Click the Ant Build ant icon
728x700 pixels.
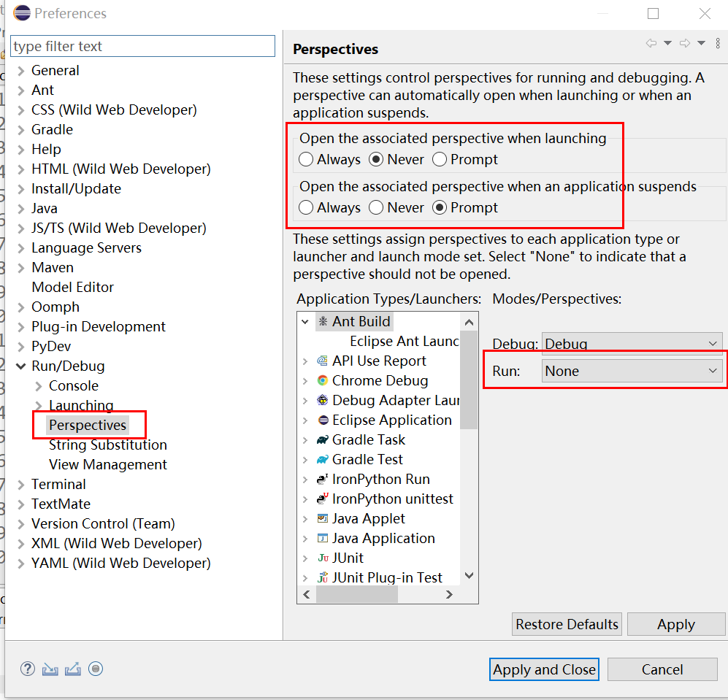(323, 321)
